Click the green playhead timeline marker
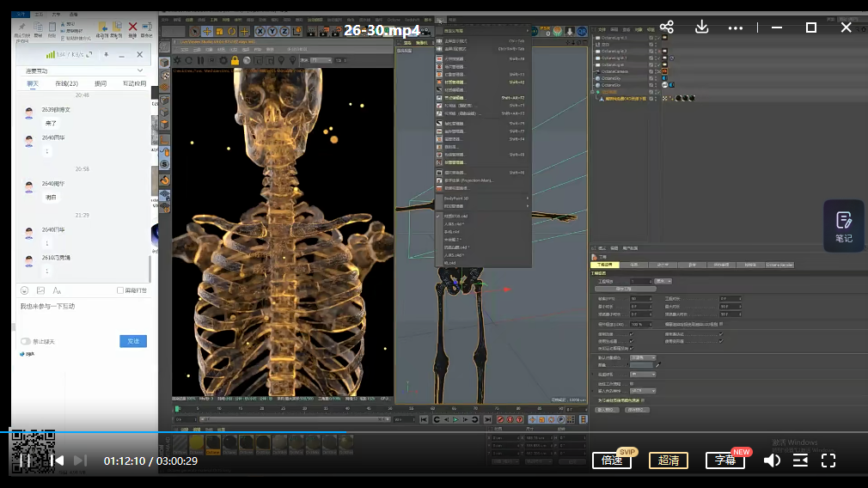Image resolution: width=868 pixels, height=488 pixels. point(177,409)
